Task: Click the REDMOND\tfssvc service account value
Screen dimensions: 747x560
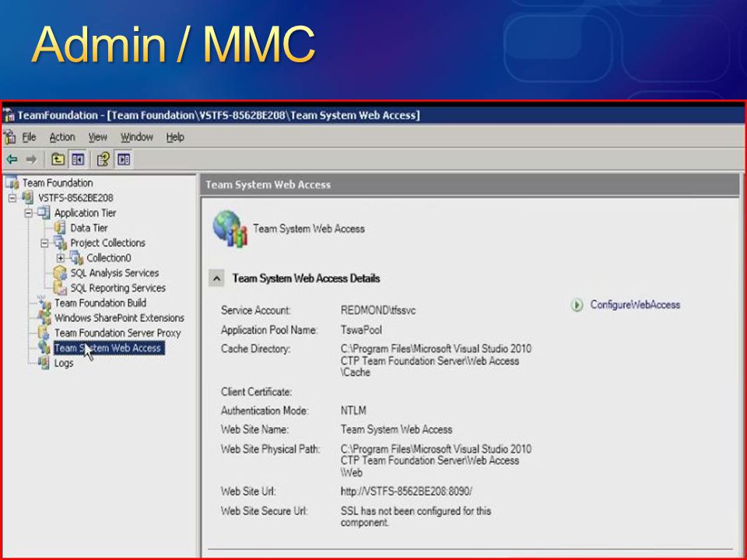Action: [x=378, y=310]
